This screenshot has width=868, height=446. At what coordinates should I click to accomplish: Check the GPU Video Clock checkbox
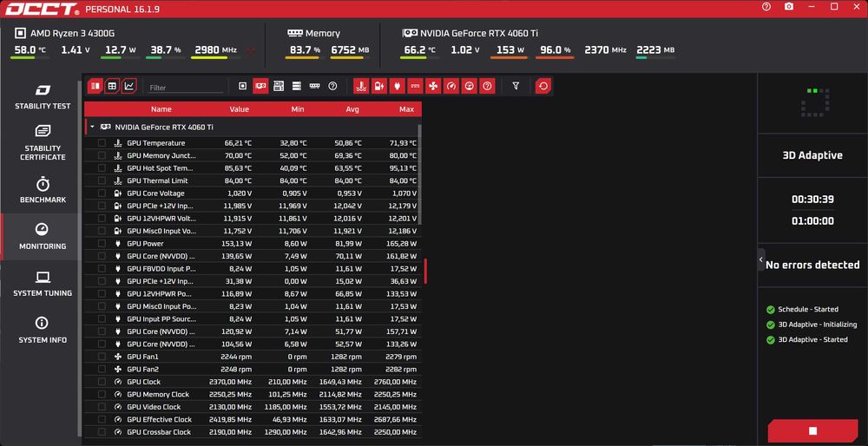point(102,407)
